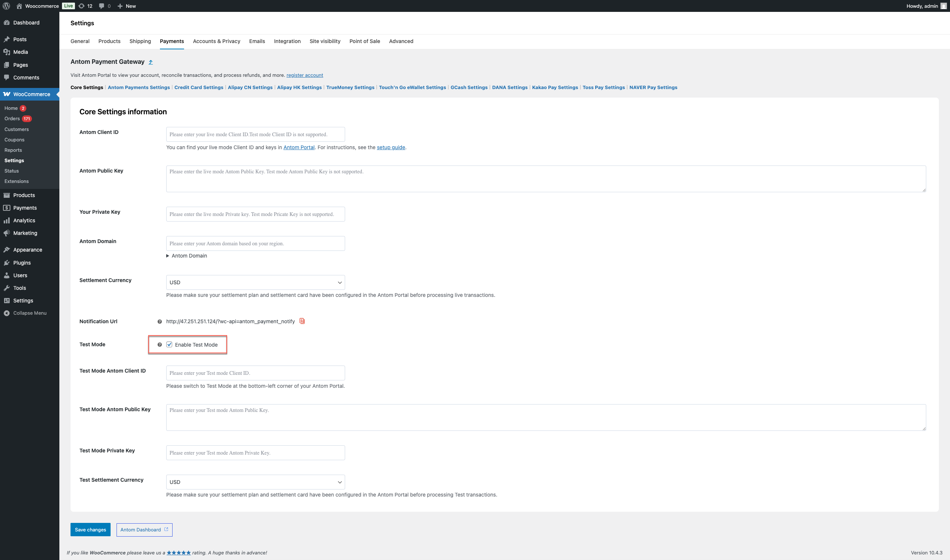The width and height of the screenshot is (950, 560).
Task: Click the WooCommerce logo icon
Action: coord(7,94)
